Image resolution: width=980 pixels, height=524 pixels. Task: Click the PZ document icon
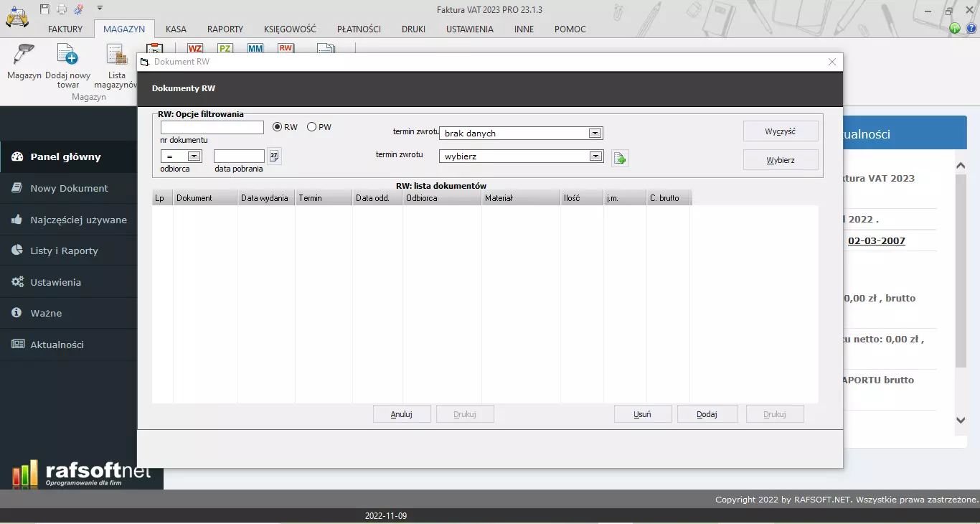click(x=225, y=48)
